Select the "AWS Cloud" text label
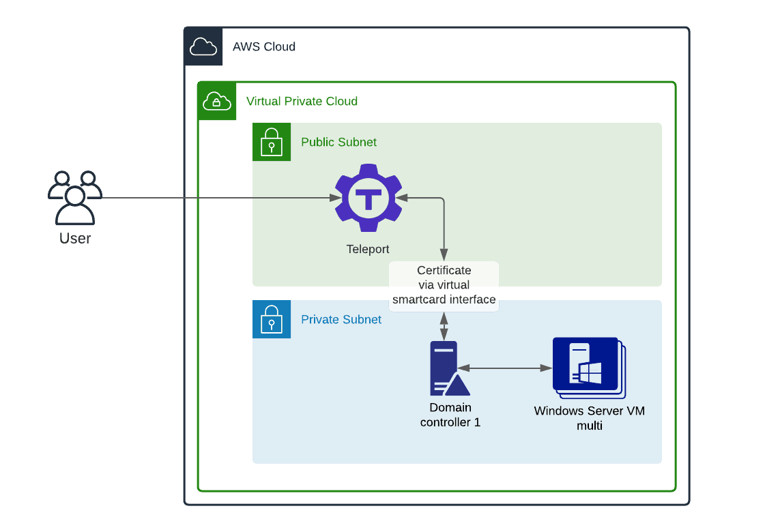The width and height of the screenshot is (765, 532). pos(264,47)
